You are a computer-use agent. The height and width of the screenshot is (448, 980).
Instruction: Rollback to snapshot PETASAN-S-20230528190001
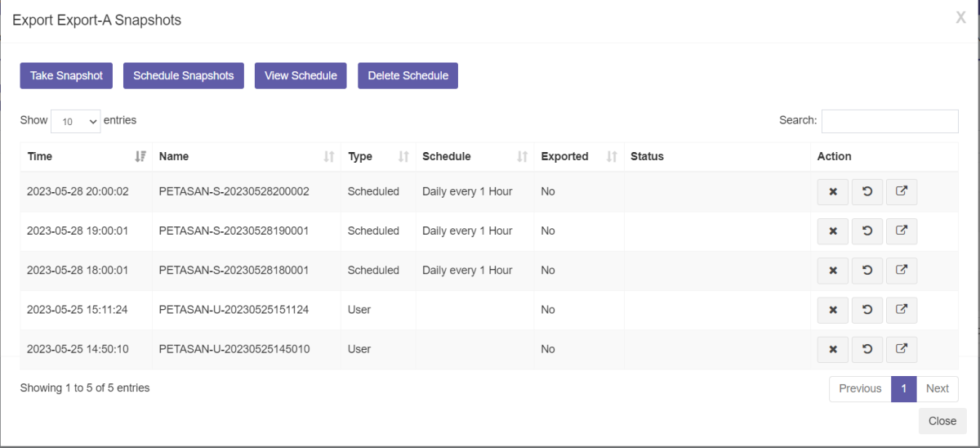click(867, 231)
